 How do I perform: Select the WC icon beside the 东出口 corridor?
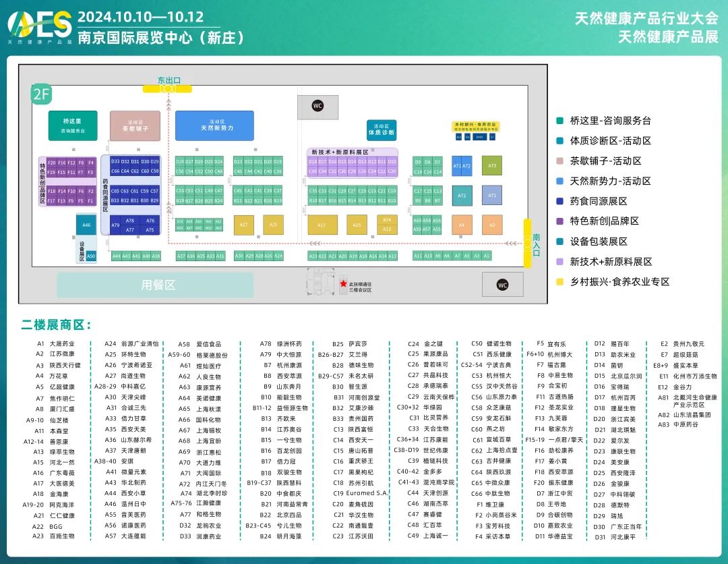click(x=317, y=106)
